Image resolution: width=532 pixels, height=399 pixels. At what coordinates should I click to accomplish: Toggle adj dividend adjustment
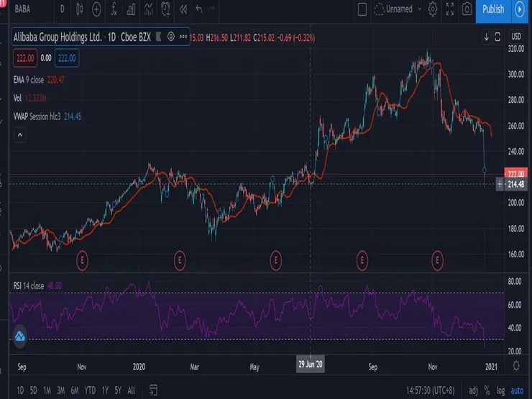(x=473, y=390)
